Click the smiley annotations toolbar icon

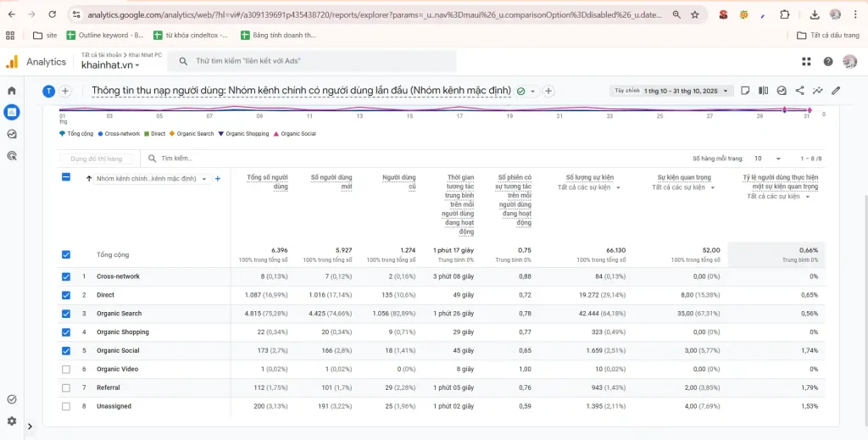click(x=782, y=91)
